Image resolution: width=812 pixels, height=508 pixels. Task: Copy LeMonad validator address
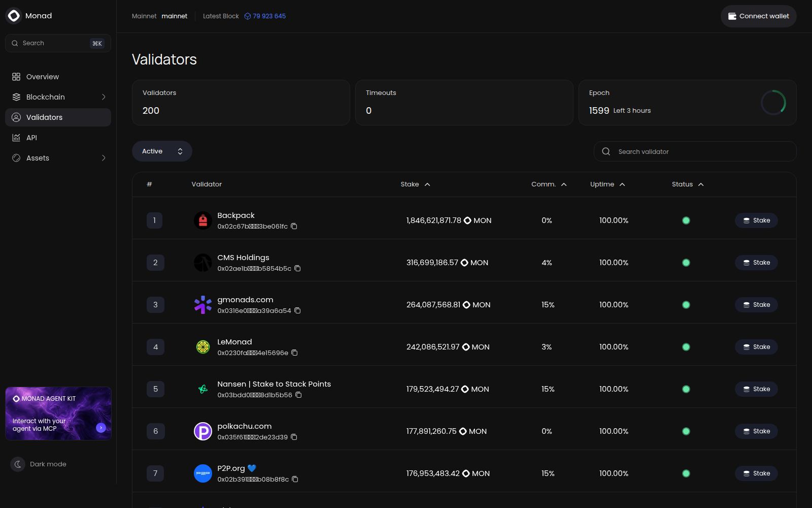coord(294,353)
